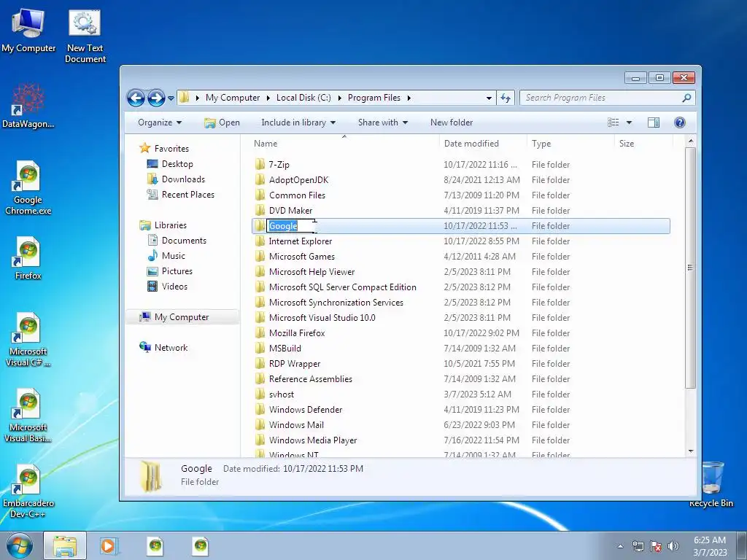The height and width of the screenshot is (560, 747).
Task: Click scroll up arrow of file list
Action: point(691,141)
